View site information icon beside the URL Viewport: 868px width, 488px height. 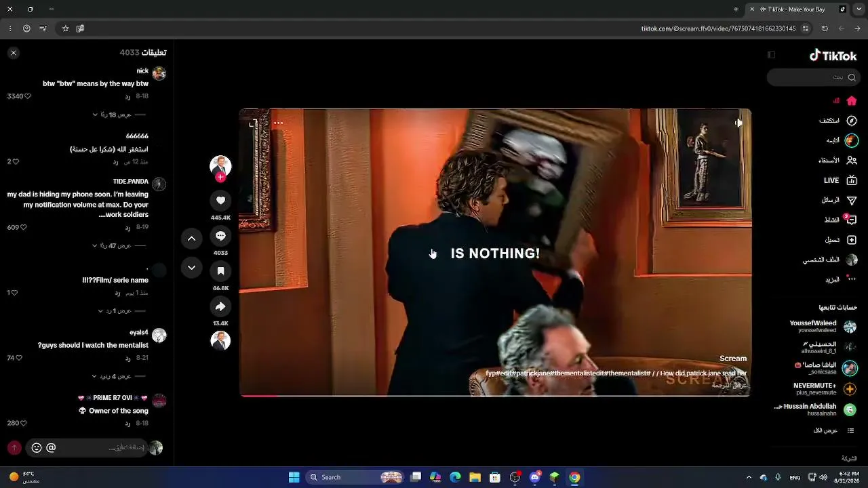point(806,28)
